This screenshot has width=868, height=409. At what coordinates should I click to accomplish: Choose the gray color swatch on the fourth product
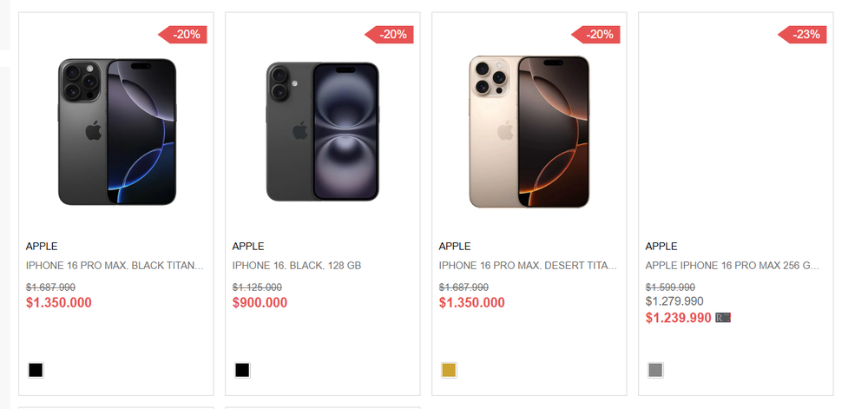pos(655,370)
